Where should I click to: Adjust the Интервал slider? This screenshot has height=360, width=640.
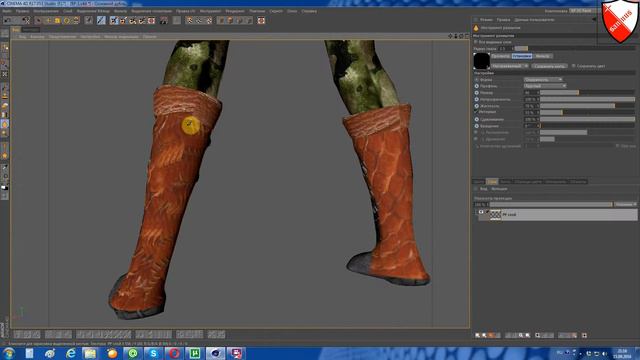point(588,112)
